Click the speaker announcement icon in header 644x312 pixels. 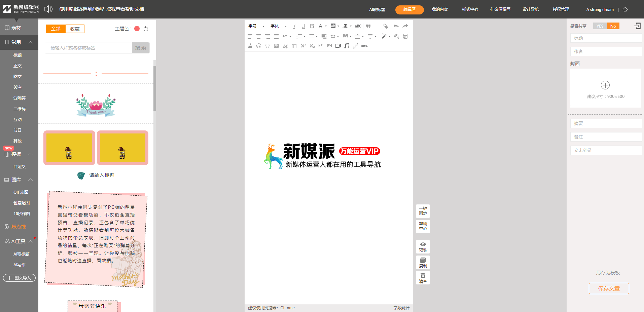pyautogui.click(x=48, y=9)
